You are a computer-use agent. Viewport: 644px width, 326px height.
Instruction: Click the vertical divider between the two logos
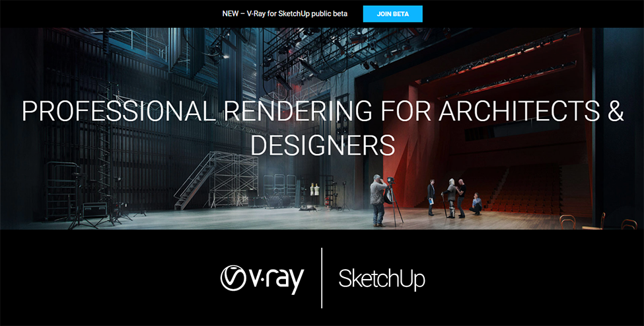(322, 278)
